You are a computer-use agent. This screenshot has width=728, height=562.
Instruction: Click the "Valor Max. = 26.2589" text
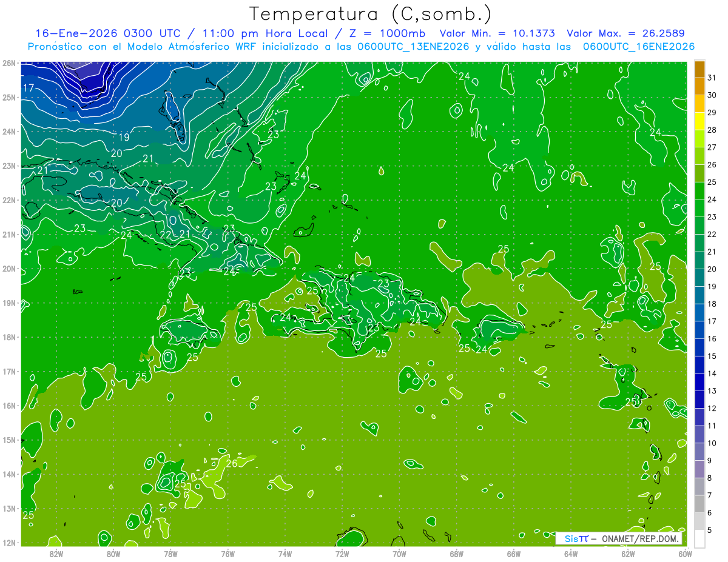click(x=627, y=33)
